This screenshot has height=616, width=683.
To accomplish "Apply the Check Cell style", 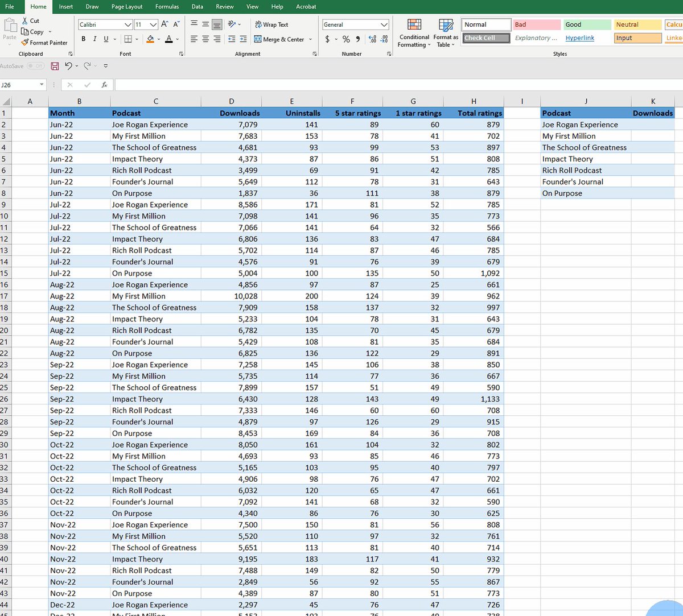I will 487,38.
